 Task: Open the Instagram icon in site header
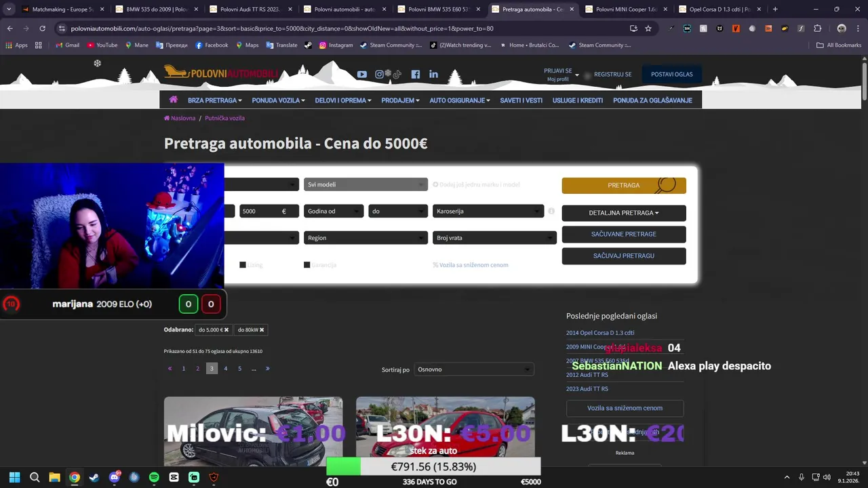coord(380,75)
